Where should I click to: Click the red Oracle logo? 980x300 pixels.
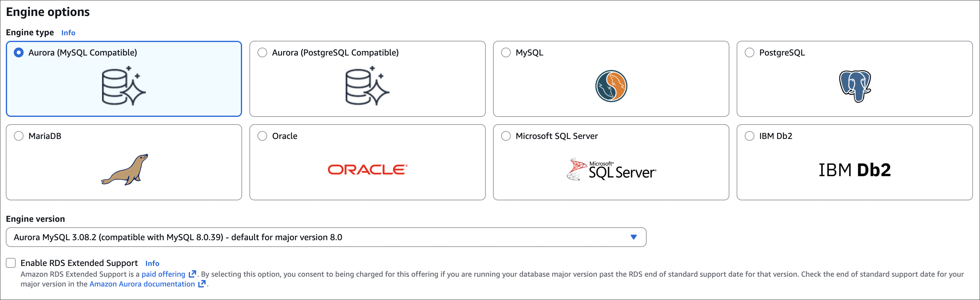[367, 169]
